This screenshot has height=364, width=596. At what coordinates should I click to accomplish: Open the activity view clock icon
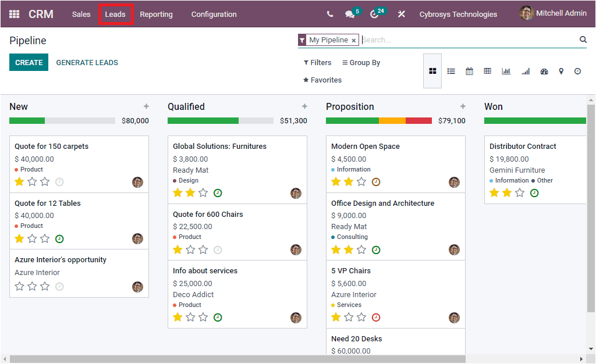pyautogui.click(x=577, y=71)
